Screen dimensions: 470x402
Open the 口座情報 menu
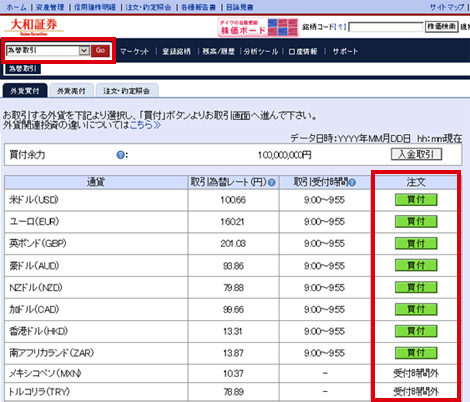pyautogui.click(x=303, y=51)
